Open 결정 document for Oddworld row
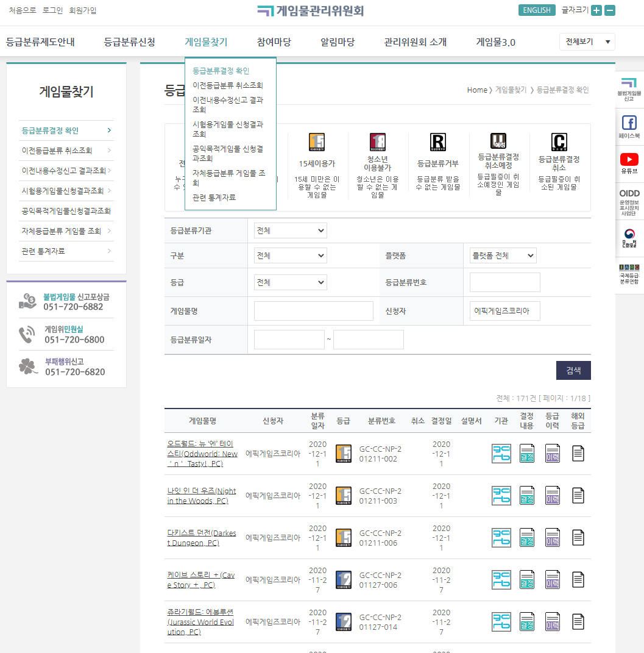The image size is (644, 653). tap(526, 454)
